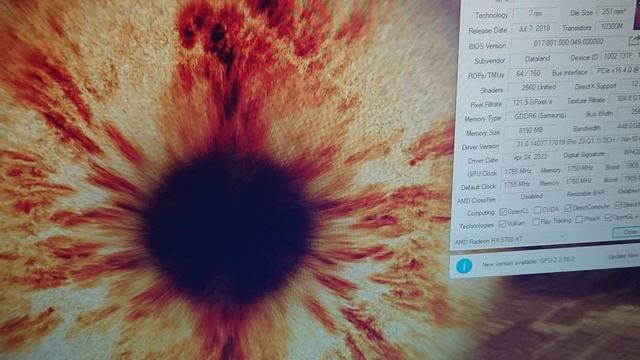Click the Close button in GPU-Z

pyautogui.click(x=626, y=232)
